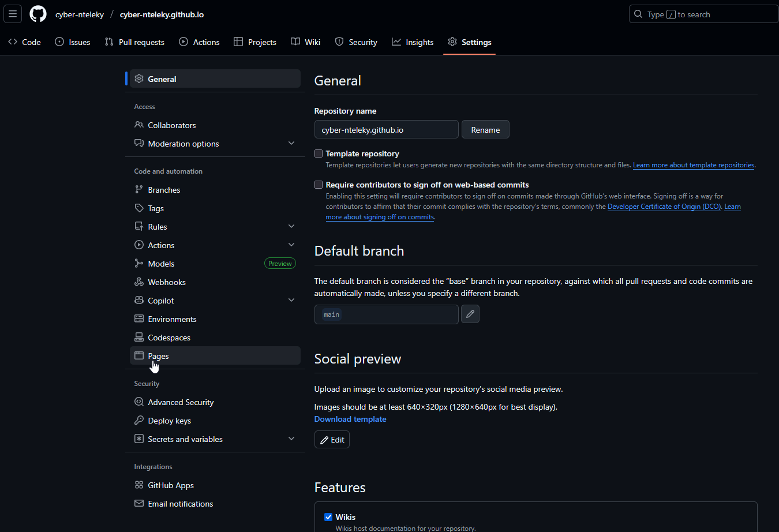This screenshot has height=532, width=779.
Task: Click the Wiki book icon
Action: [295, 42]
